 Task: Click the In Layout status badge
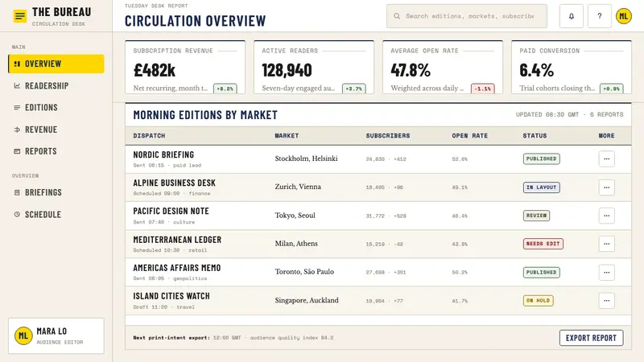(541, 187)
